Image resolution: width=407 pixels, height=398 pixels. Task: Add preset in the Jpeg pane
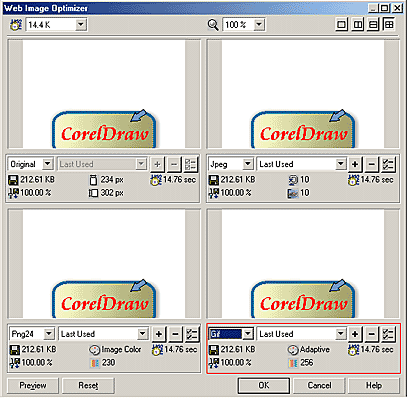[355, 164]
